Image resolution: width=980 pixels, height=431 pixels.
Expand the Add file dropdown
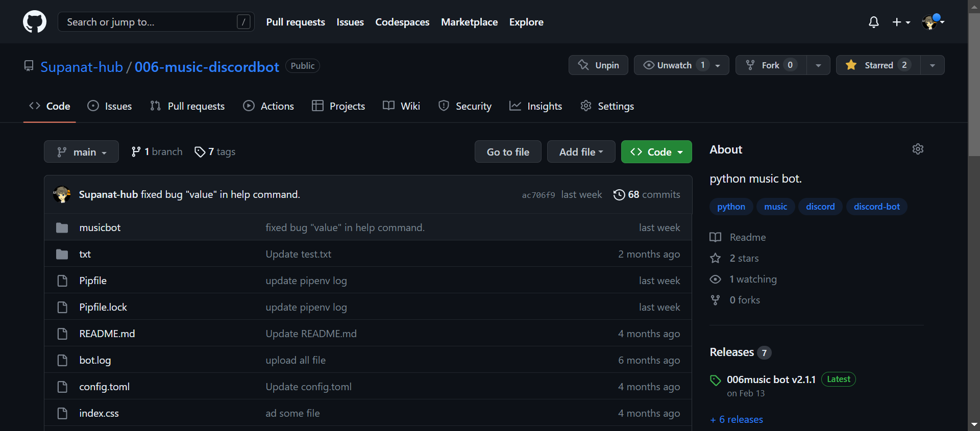click(x=581, y=151)
